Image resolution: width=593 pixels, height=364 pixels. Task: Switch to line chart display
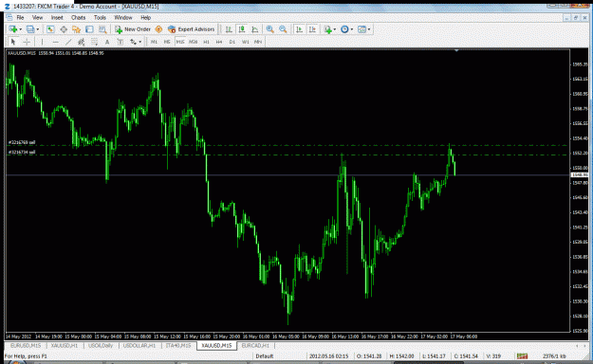coord(255,29)
